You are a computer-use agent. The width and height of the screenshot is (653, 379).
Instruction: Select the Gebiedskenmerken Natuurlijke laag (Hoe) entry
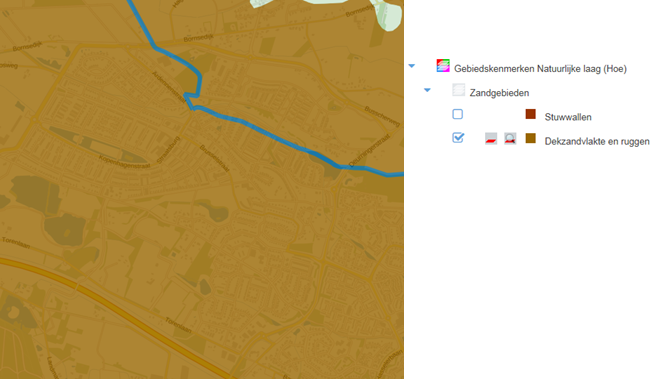[x=540, y=69]
